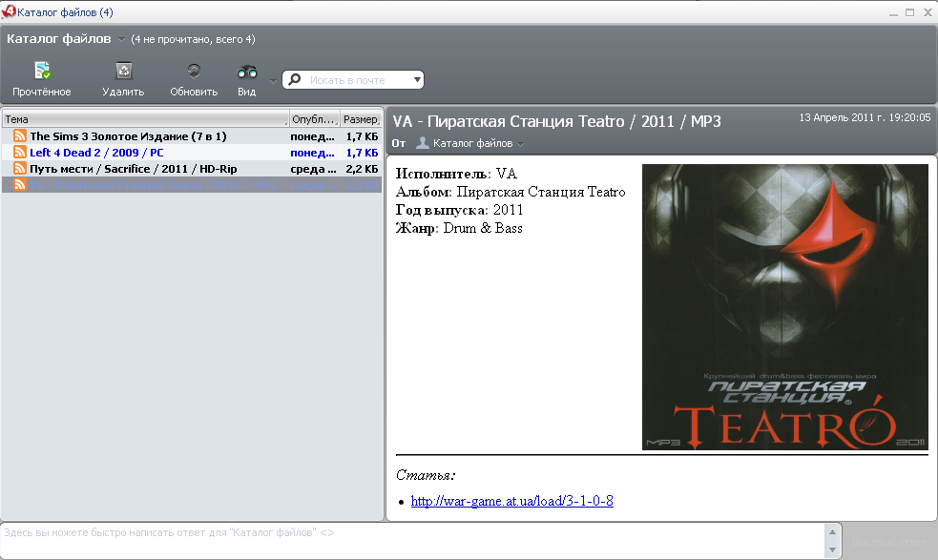The image size is (938, 560).
Task: Select Путь мести / Sacrifice feed entry
Action: pos(133,169)
